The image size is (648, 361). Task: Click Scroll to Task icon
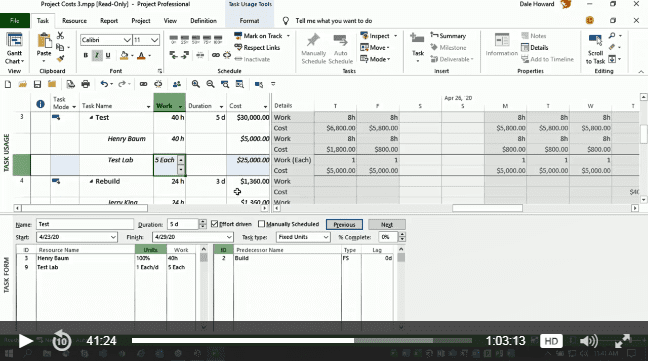(x=595, y=49)
